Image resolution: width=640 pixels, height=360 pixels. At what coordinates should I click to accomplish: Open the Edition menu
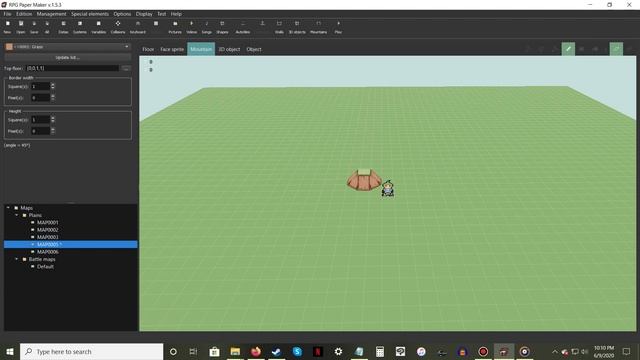coord(24,14)
